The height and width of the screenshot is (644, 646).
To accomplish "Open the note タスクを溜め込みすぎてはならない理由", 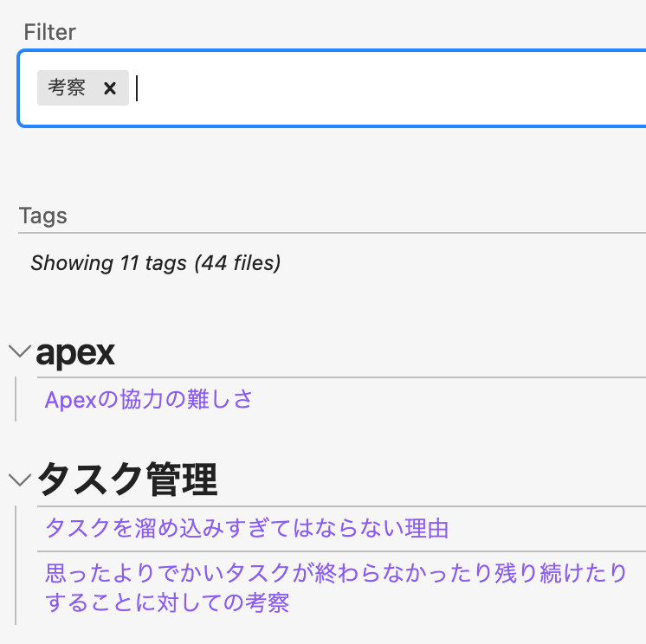I will (247, 528).
